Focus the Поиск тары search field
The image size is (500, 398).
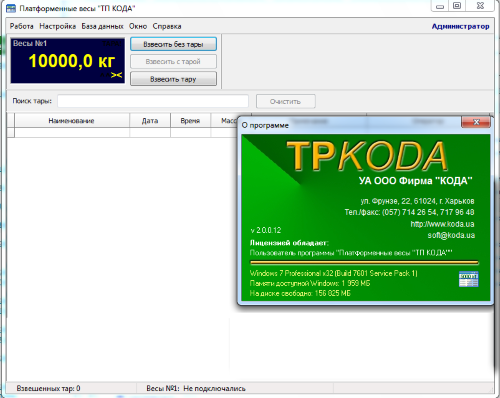(153, 101)
